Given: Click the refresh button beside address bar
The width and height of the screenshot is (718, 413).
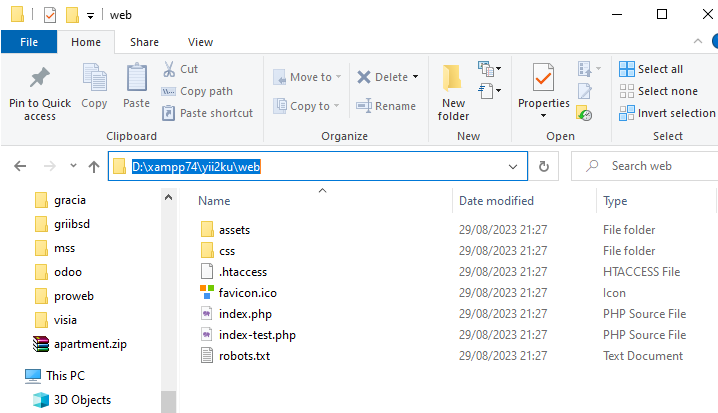Looking at the screenshot, I should click(x=544, y=166).
